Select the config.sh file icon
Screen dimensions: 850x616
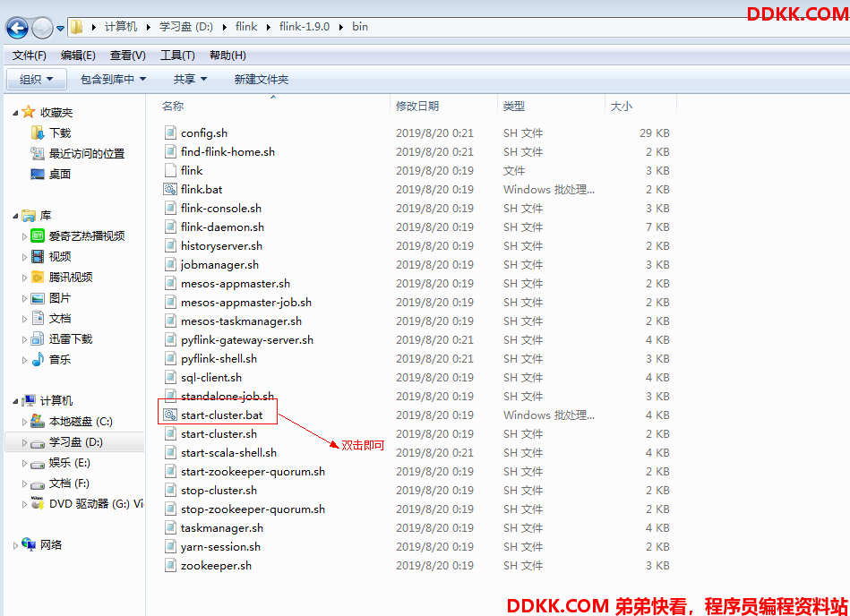pyautogui.click(x=170, y=133)
